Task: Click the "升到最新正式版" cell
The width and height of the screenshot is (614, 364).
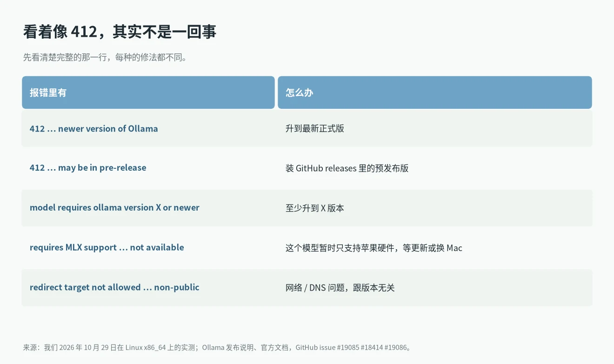Action: coord(315,129)
